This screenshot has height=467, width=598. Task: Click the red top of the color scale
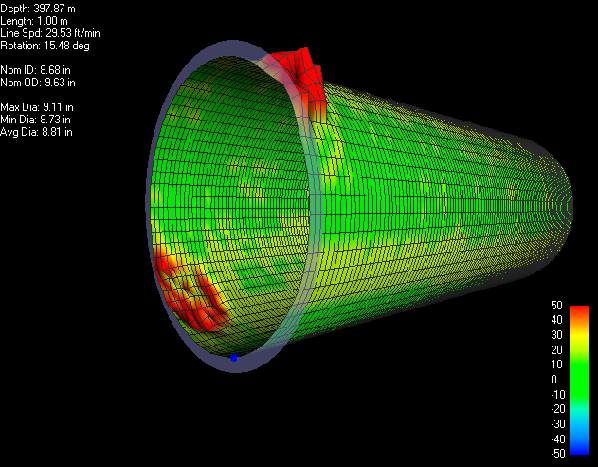[579, 313]
